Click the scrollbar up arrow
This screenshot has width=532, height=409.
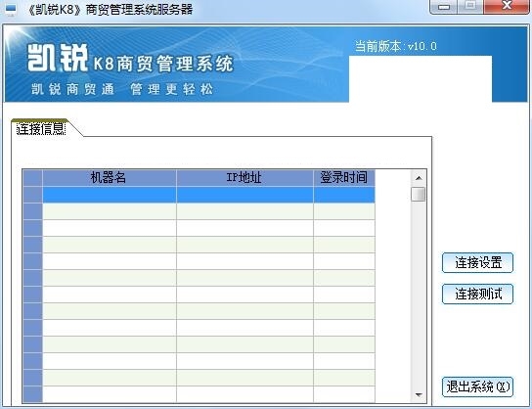(x=419, y=178)
